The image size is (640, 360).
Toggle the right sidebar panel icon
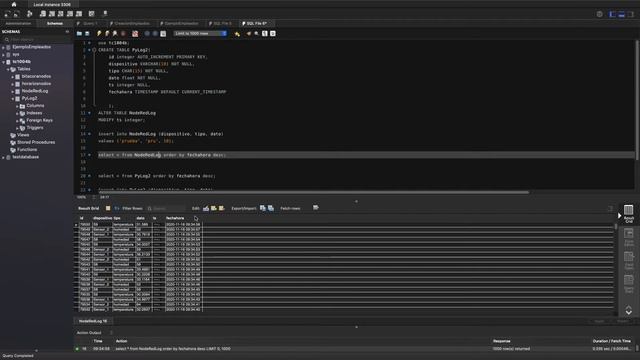631,14
